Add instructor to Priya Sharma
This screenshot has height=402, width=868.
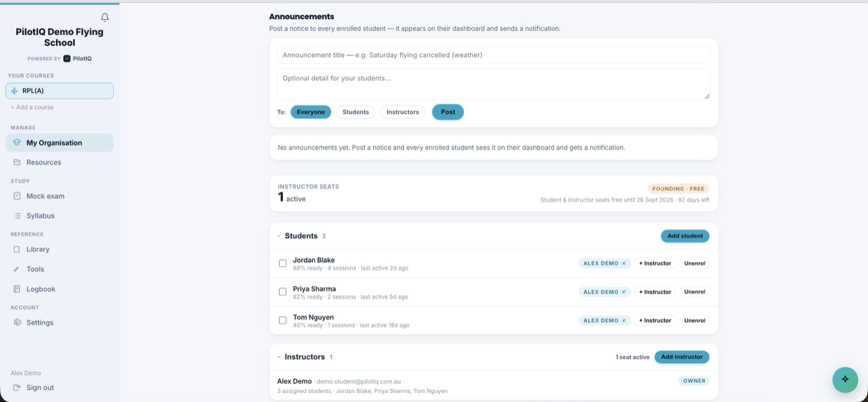(x=655, y=292)
